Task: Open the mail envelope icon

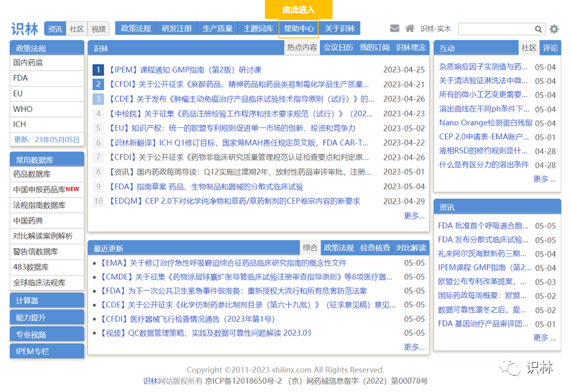Action: tap(394, 28)
